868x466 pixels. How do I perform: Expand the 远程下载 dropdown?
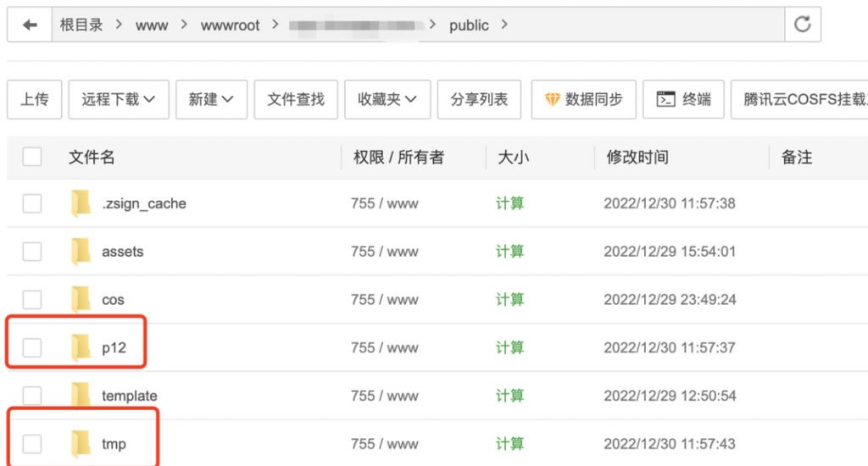click(x=119, y=100)
